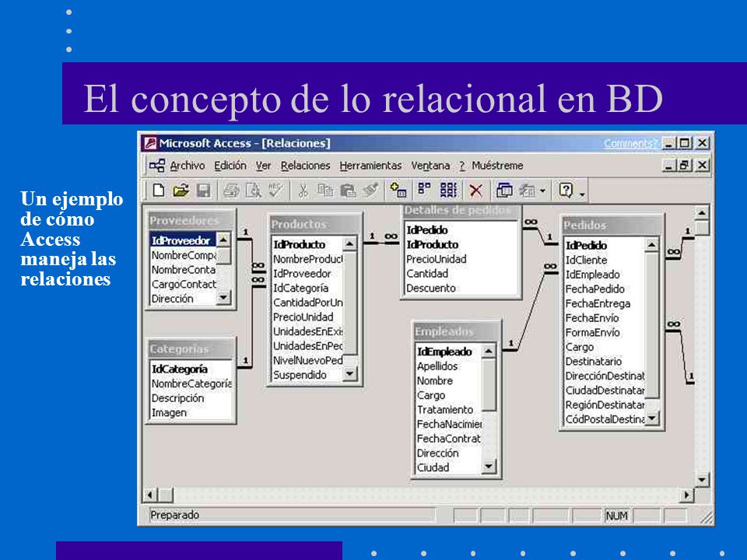This screenshot has height=560, width=747.
Task: Select the Categorías table title bar
Action: 191,349
